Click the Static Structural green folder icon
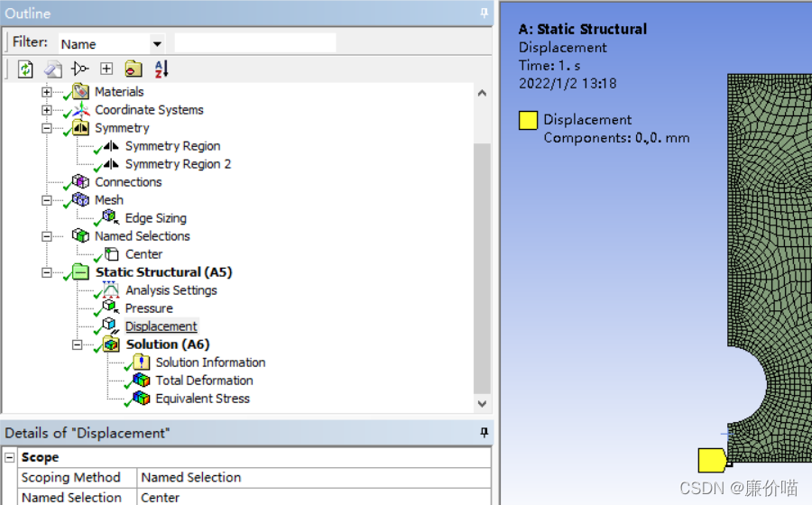The width and height of the screenshot is (812, 505). 81,272
